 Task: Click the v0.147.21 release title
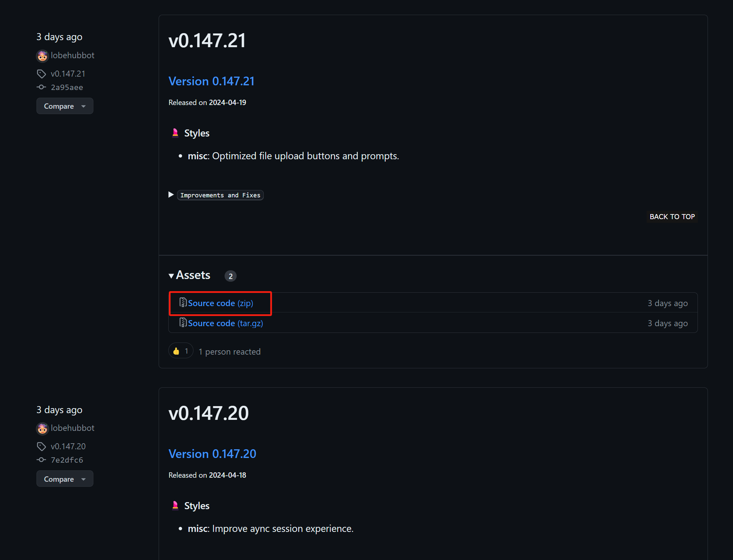click(207, 40)
